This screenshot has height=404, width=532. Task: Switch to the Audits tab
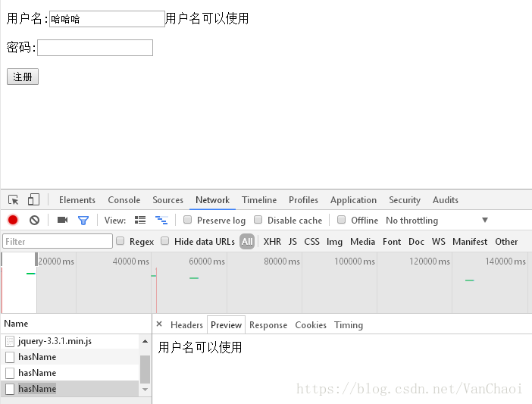(445, 200)
